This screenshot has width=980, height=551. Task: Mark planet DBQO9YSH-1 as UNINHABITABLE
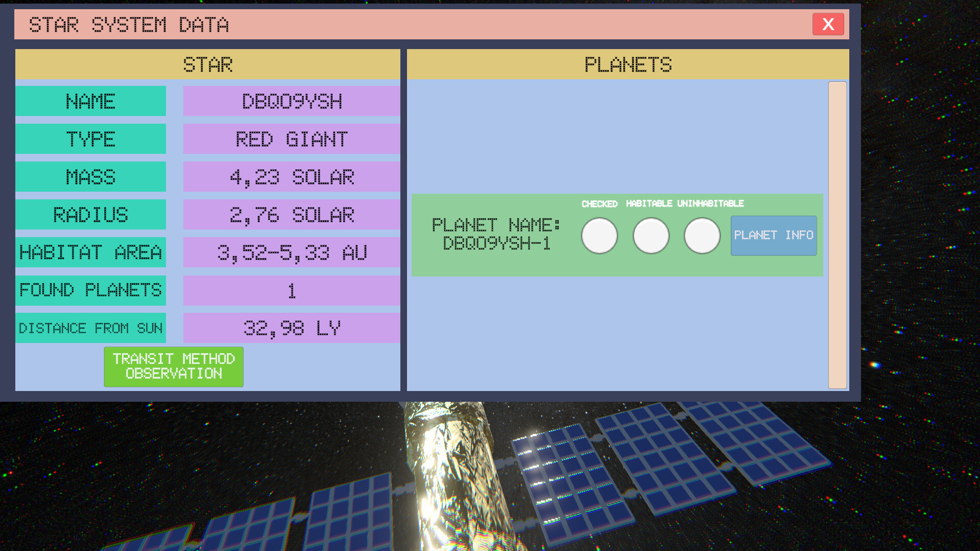click(x=701, y=236)
